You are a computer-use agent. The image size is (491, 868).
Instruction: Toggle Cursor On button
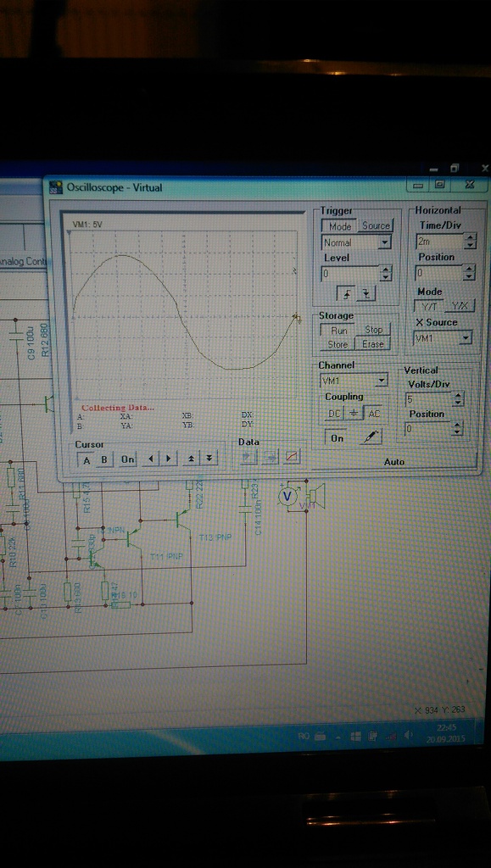128,459
